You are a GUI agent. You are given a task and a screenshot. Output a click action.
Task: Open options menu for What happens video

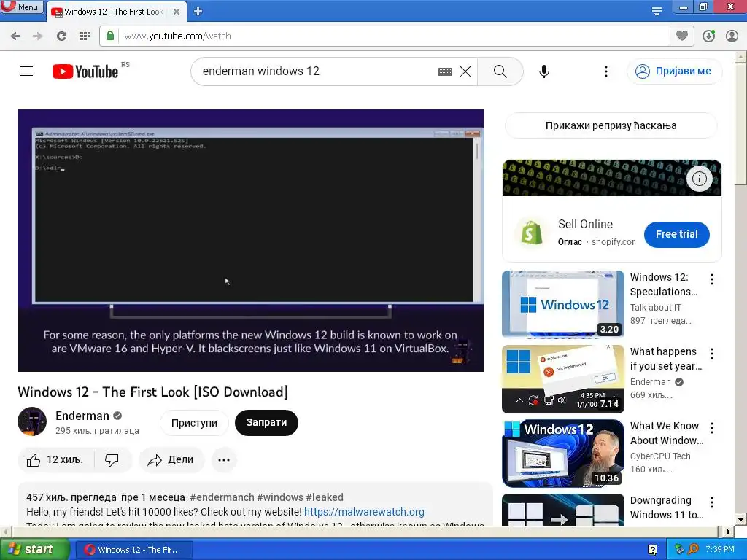pyautogui.click(x=712, y=354)
